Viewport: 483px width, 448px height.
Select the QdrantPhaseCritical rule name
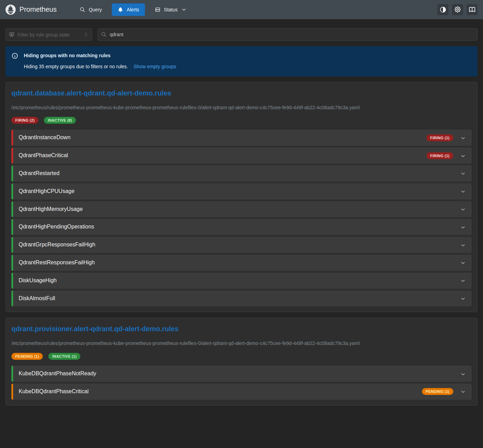click(43, 155)
